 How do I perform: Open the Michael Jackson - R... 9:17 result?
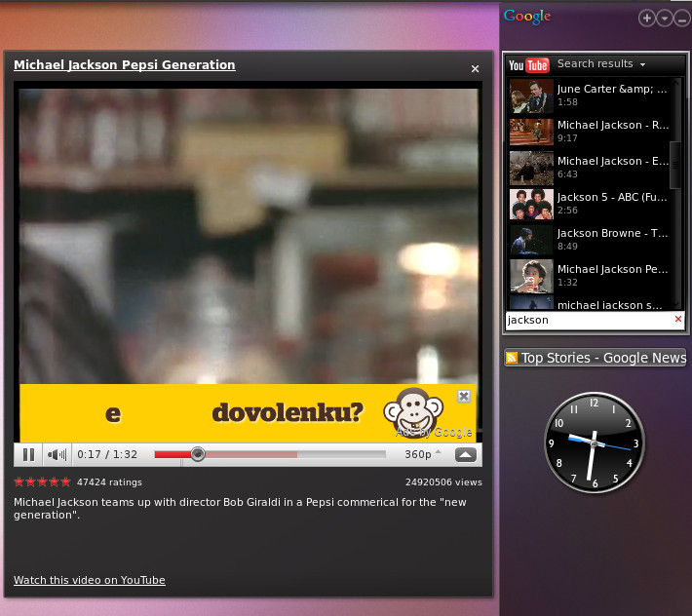pos(589,131)
